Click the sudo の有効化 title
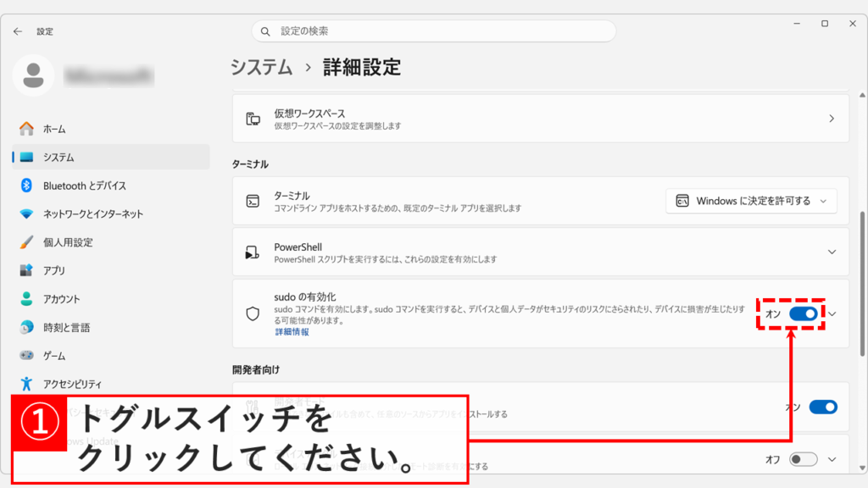Image resolution: width=868 pixels, height=488 pixels. (305, 297)
